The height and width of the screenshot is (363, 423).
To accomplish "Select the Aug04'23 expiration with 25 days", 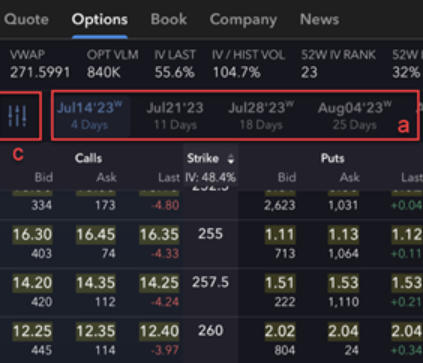I will pyautogui.click(x=354, y=116).
